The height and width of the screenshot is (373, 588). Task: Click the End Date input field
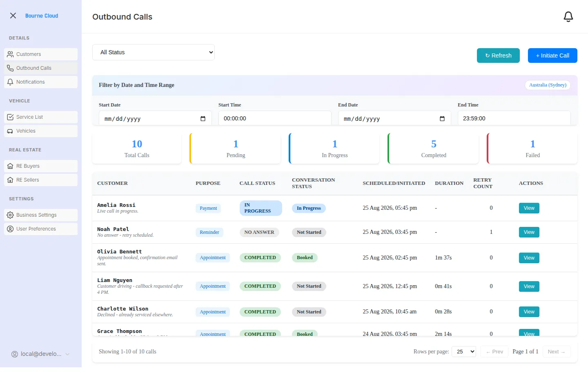tap(394, 118)
